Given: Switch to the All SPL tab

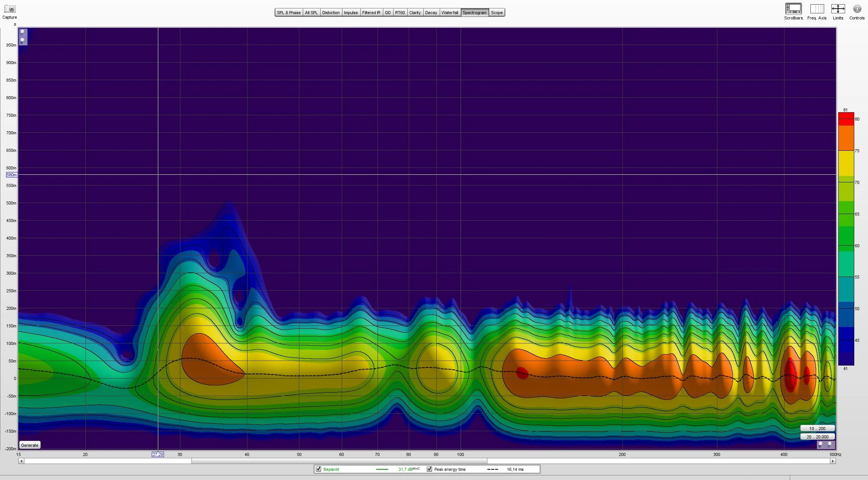Looking at the screenshot, I should point(311,13).
